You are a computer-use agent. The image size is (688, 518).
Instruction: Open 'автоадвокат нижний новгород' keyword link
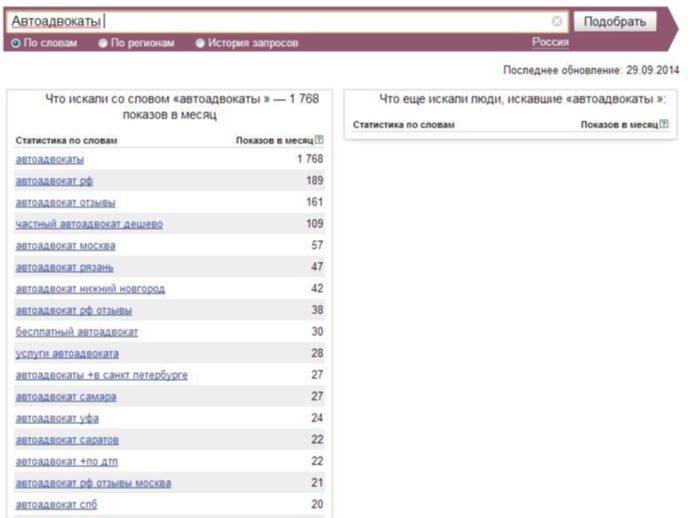tap(90, 289)
